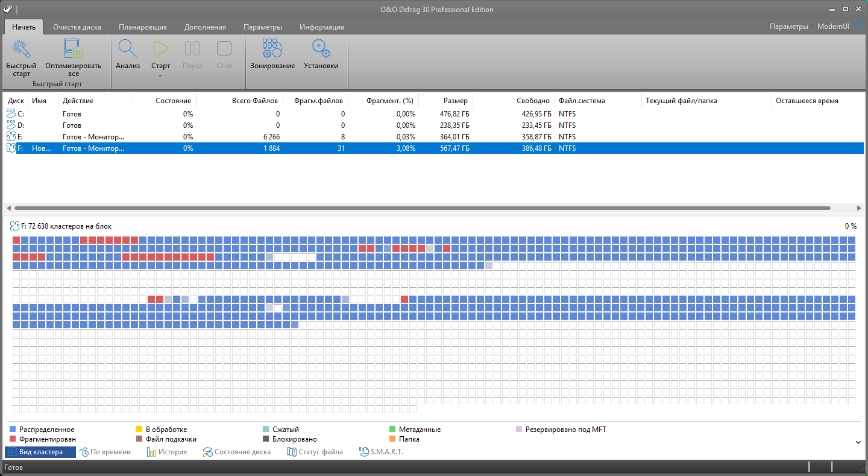This screenshot has height=476, width=868.
Task: Open Zoning (Зонирование) tool
Action: tap(272, 49)
